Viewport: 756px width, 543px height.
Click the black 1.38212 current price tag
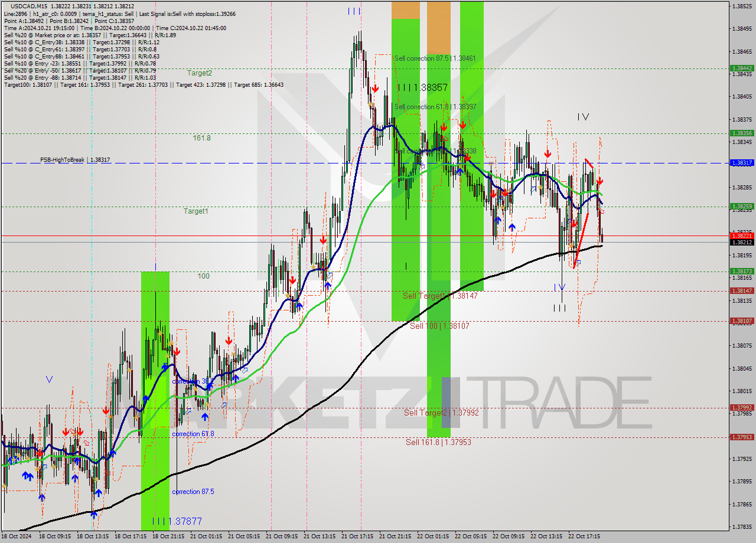coord(742,242)
